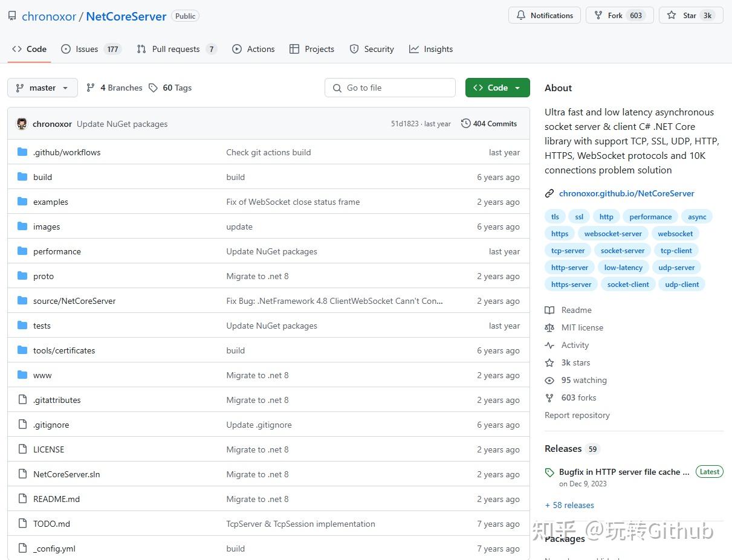This screenshot has height=560, width=732.
Task: Click the Activity pulse icon
Action: pos(549,346)
